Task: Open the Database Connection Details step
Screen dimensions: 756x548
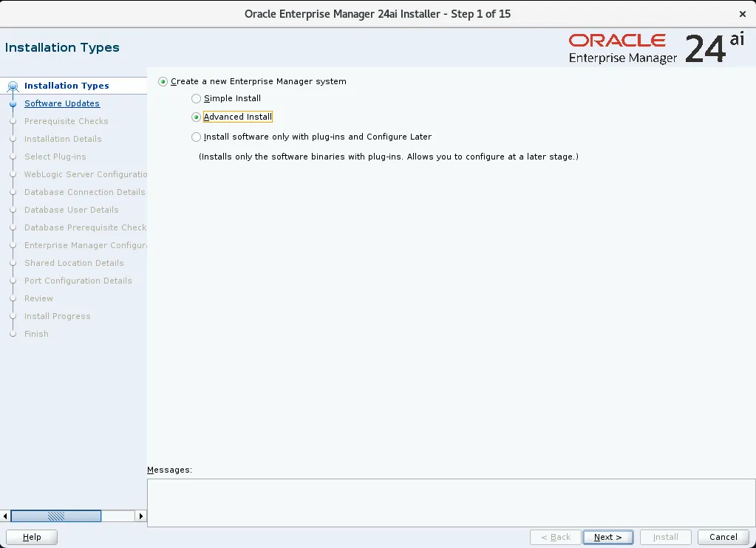Action: click(84, 192)
